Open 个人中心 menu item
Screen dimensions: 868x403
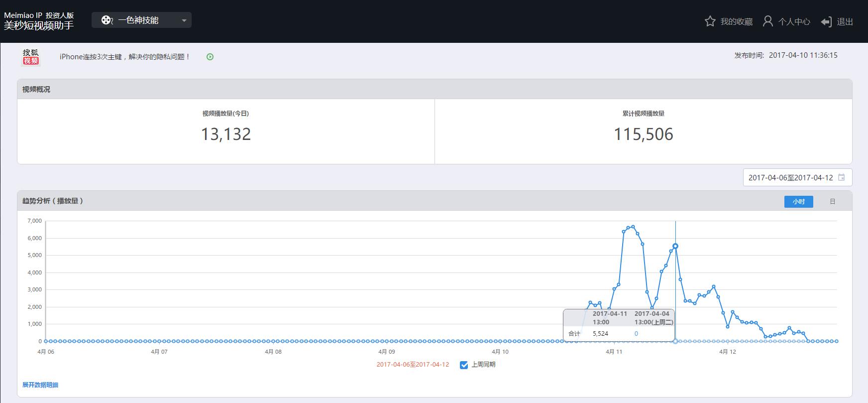794,21
